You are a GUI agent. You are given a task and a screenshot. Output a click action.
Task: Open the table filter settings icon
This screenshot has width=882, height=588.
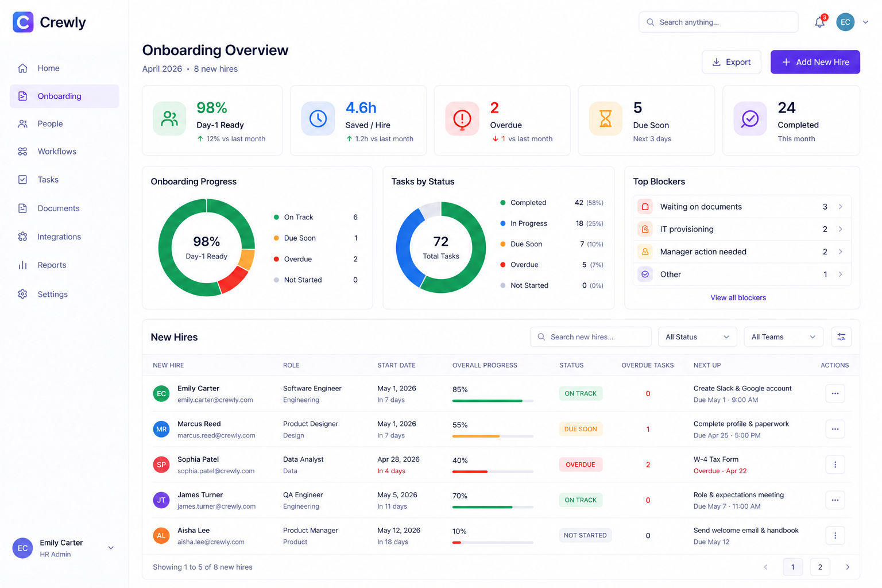click(x=841, y=337)
